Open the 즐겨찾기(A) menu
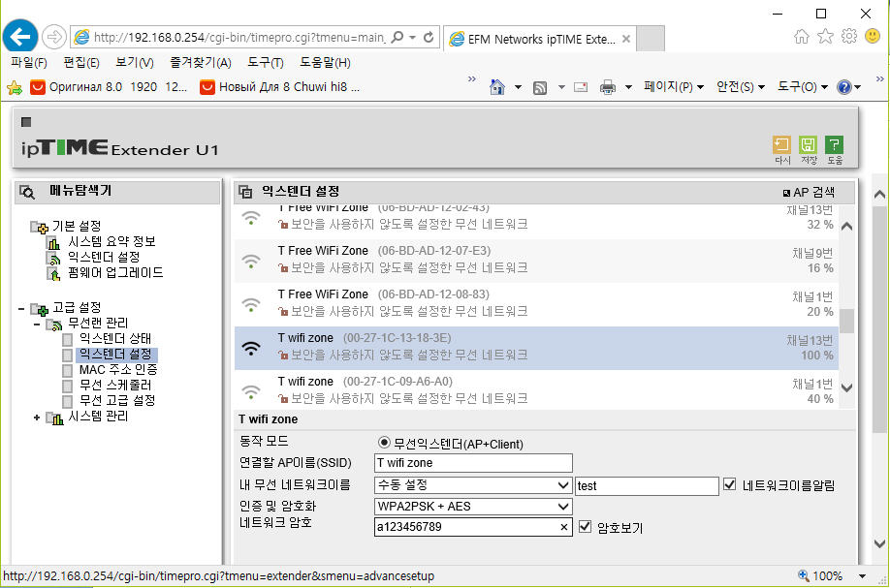Image resolution: width=890 pixels, height=588 pixels. point(201,62)
